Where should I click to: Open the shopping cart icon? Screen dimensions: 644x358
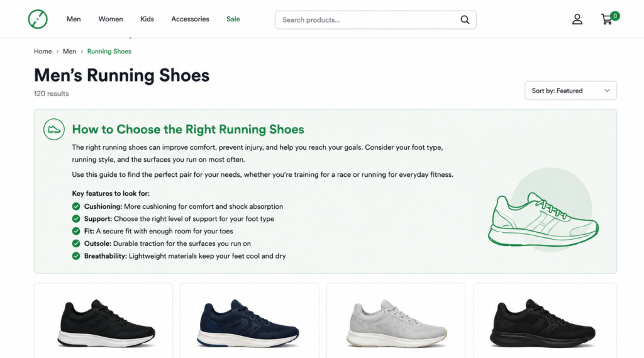click(x=607, y=20)
